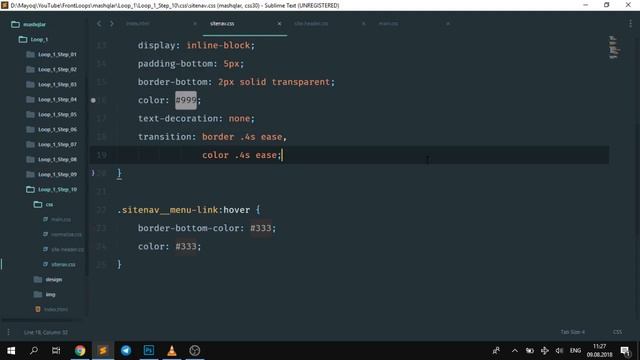Expand the Loop_1_Step_02 folder
The height and width of the screenshot is (360, 640).
click(51, 69)
